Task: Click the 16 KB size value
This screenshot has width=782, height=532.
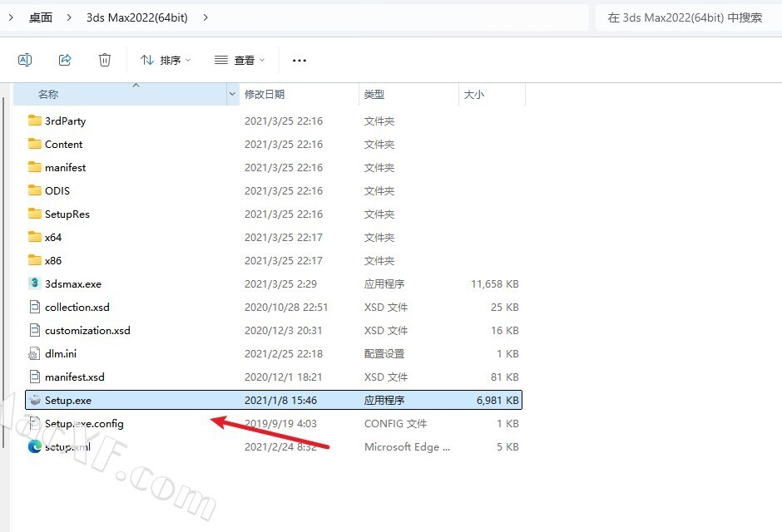Action: [505, 330]
